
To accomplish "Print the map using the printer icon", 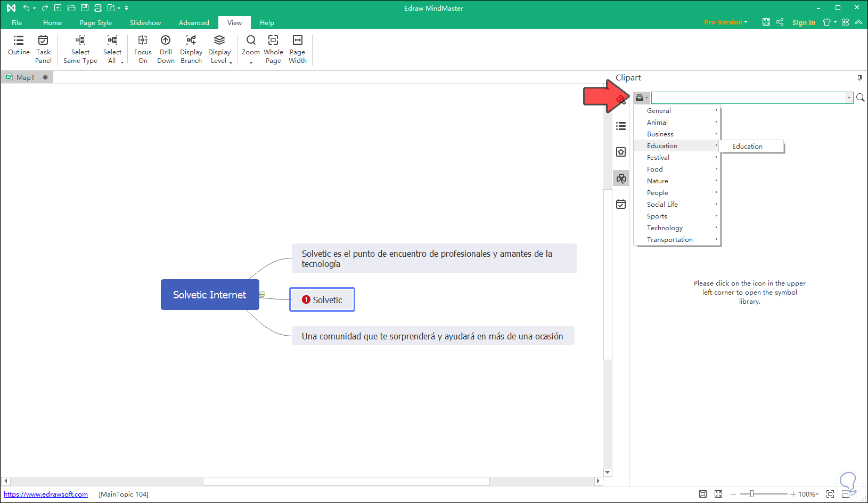I will coord(98,8).
